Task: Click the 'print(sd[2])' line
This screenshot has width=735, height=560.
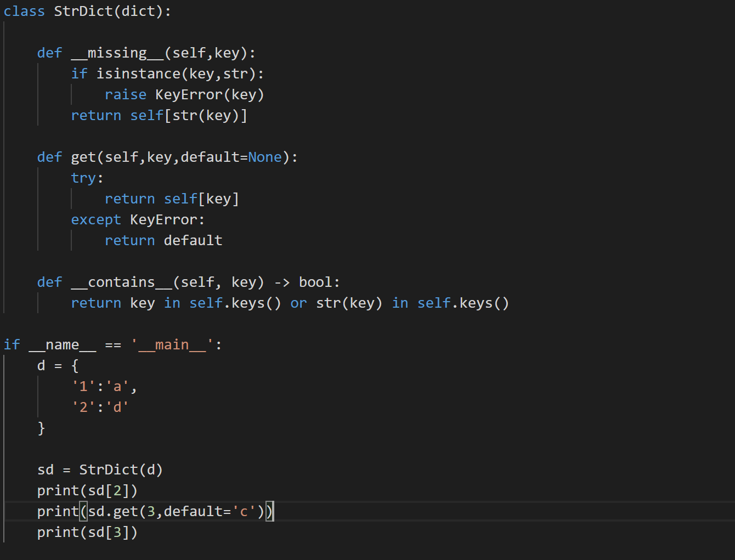Action: [x=87, y=491]
